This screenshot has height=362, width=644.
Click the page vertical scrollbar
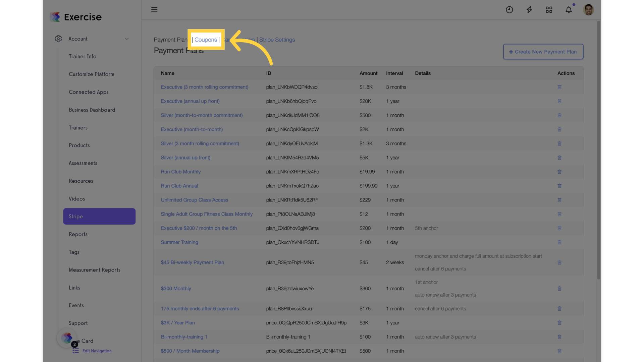coord(599,150)
